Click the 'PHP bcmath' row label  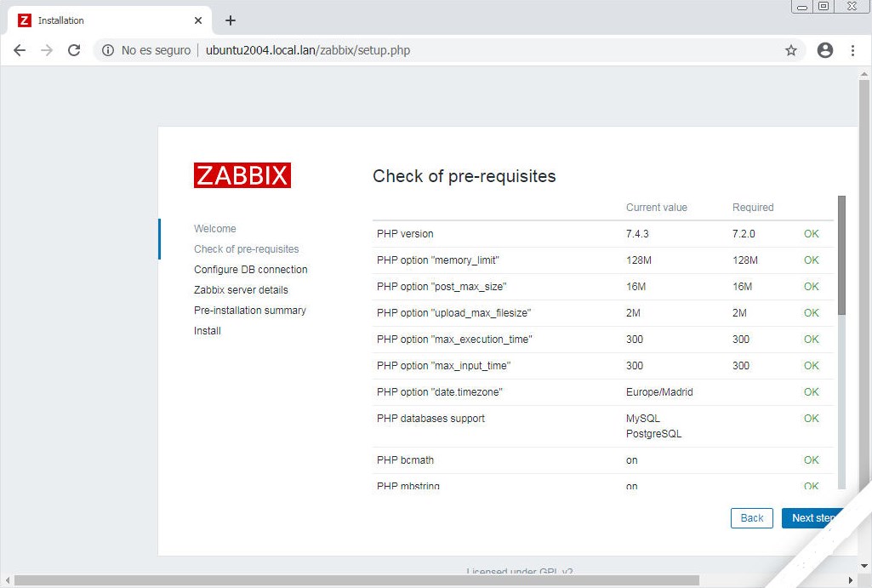(x=405, y=460)
